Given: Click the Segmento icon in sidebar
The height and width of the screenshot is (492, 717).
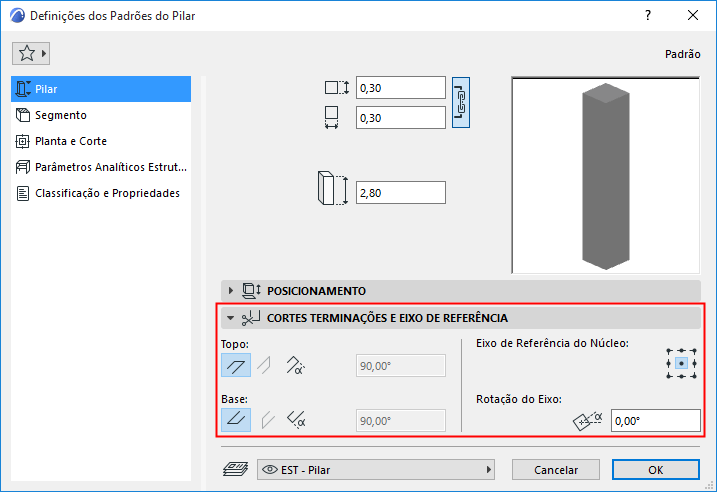Looking at the screenshot, I should [x=23, y=115].
